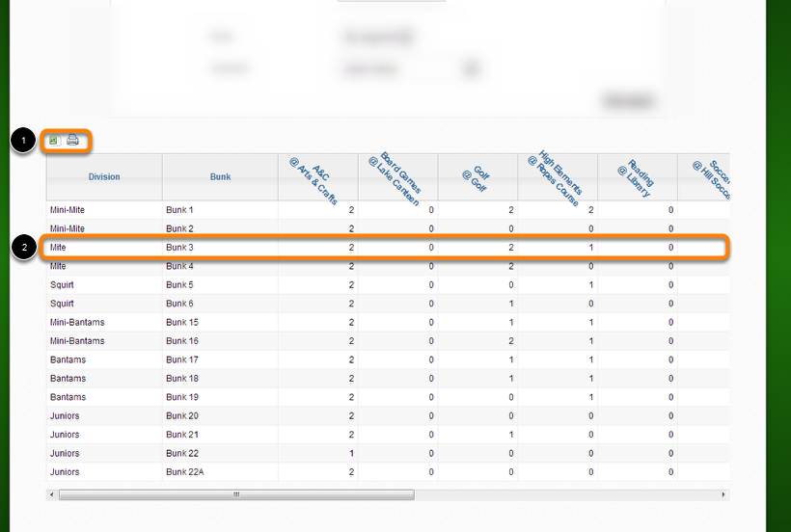
Task: Click the horizontal scrollbar right arrow
Action: click(x=723, y=494)
